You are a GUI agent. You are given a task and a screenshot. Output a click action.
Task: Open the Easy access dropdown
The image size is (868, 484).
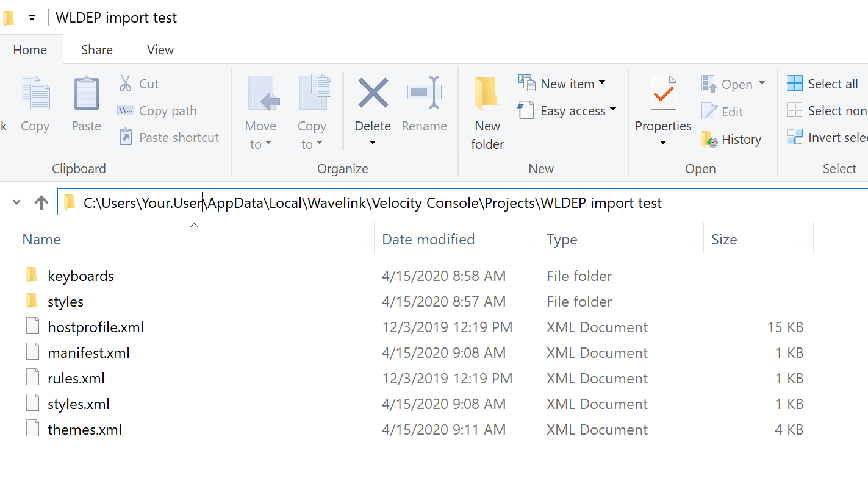(x=613, y=110)
